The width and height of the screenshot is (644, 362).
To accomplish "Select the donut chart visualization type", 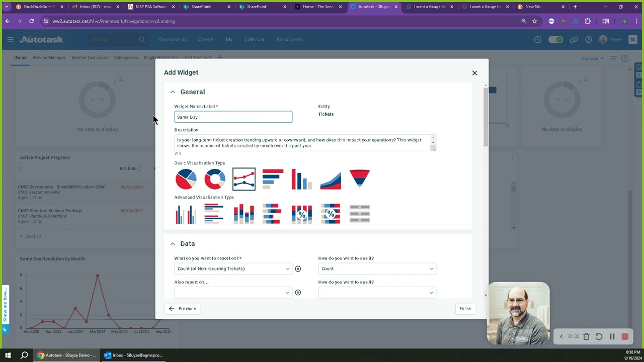I will click(215, 179).
